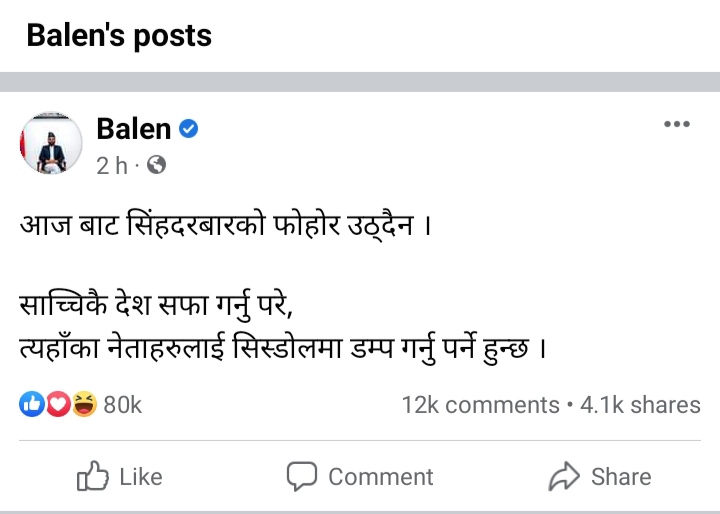This screenshot has width=720, height=514.
Task: Click the laughing Haha reaction emoji
Action: pos(84,404)
